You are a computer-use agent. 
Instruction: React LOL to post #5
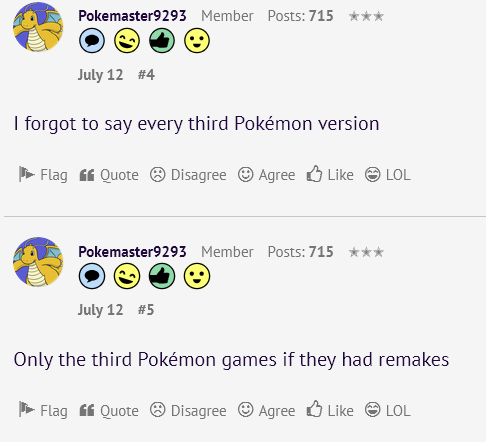tap(387, 410)
